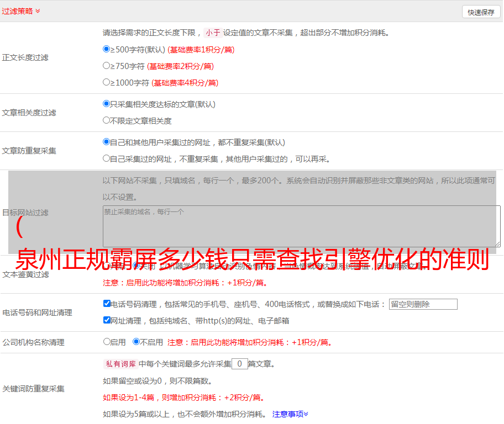Pick 自己采集过的网址，不重复采集 option

[x=107, y=158]
